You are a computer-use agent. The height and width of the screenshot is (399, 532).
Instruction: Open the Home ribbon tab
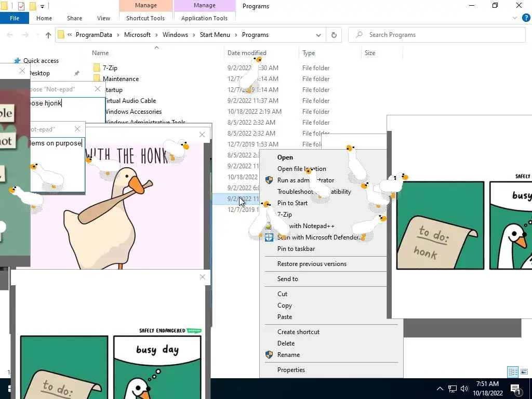tap(44, 18)
